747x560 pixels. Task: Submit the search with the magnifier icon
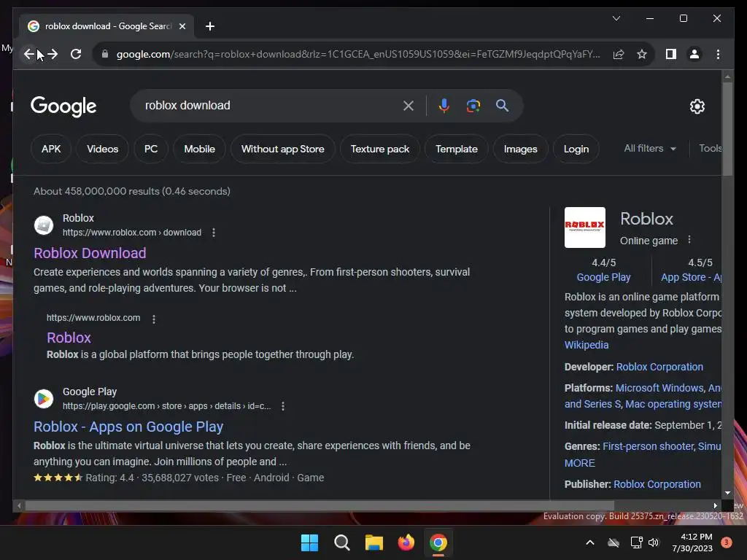tap(502, 106)
